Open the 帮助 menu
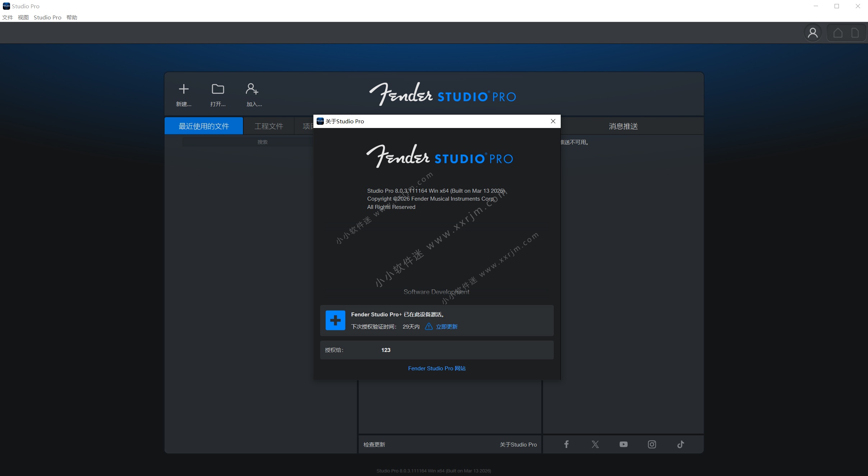The height and width of the screenshot is (476, 868). 72,17
